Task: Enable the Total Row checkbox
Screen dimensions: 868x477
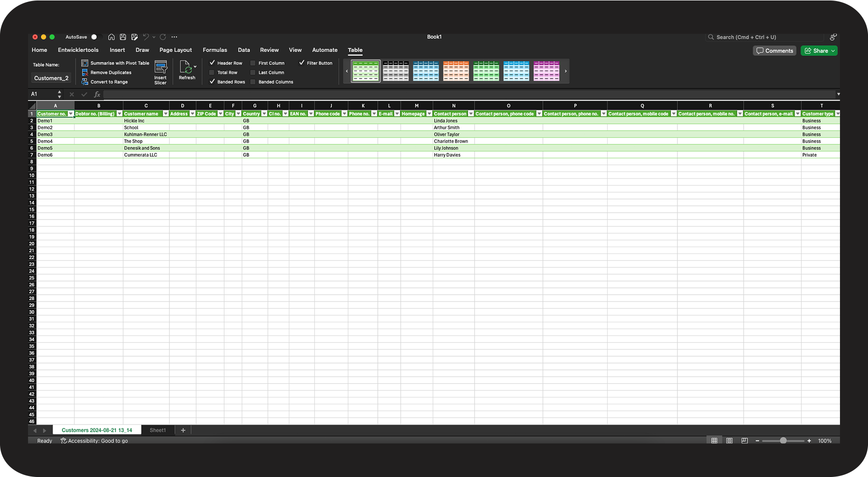Action: (x=212, y=72)
